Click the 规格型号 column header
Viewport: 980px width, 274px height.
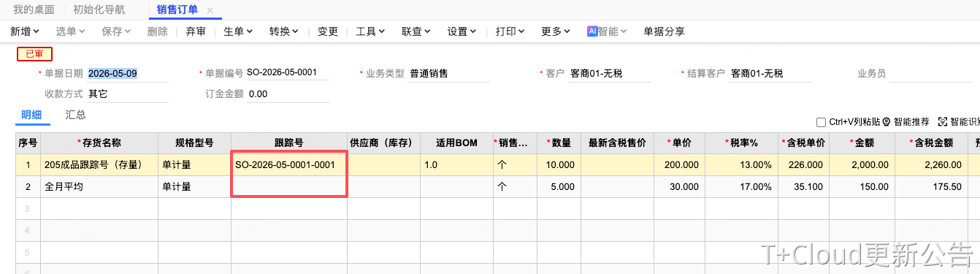point(195,143)
